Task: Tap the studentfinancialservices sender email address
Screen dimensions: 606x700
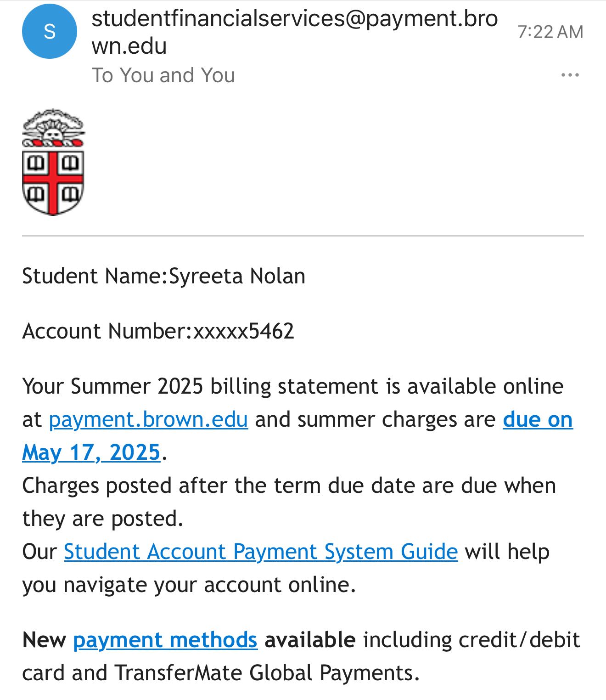Action: [x=294, y=32]
